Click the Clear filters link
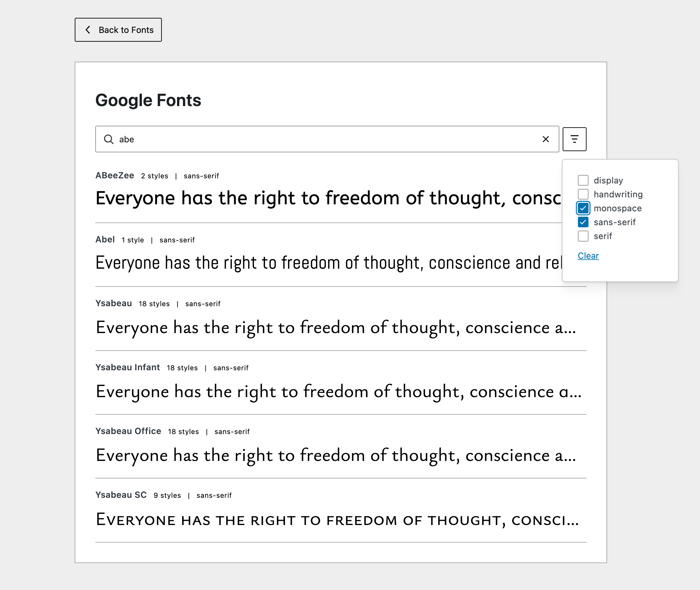The width and height of the screenshot is (700, 590). tap(588, 256)
